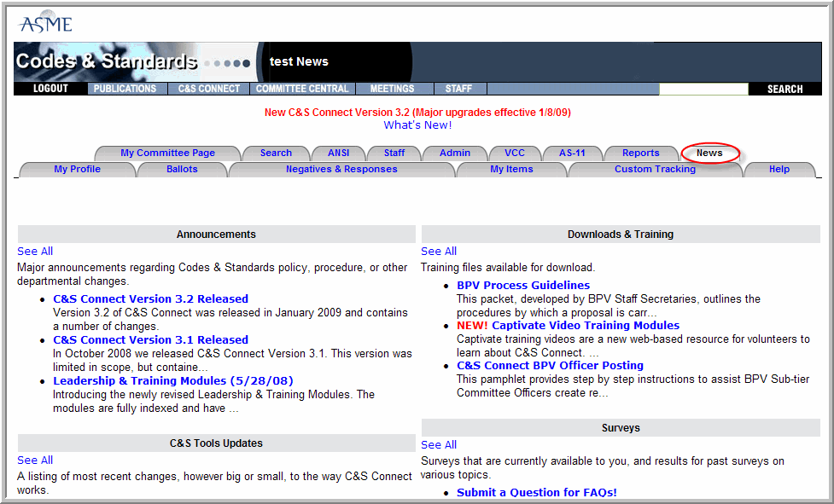834x504 pixels.
Task: Open the Ballots tab
Action: tap(182, 170)
